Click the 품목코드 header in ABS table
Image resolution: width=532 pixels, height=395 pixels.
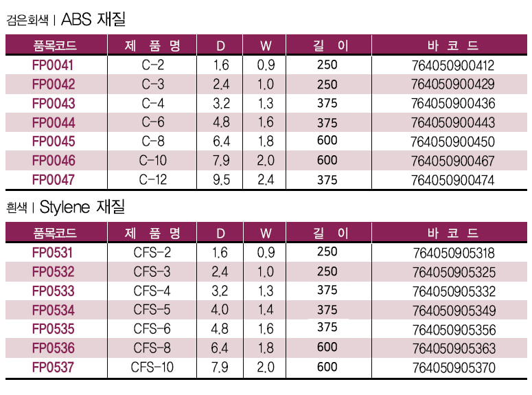click(x=55, y=45)
